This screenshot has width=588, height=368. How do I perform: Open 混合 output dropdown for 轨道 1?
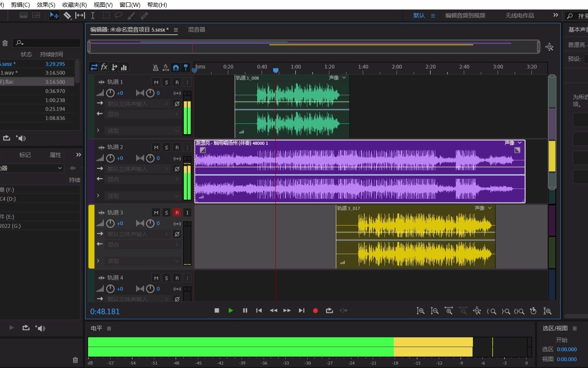point(142,114)
